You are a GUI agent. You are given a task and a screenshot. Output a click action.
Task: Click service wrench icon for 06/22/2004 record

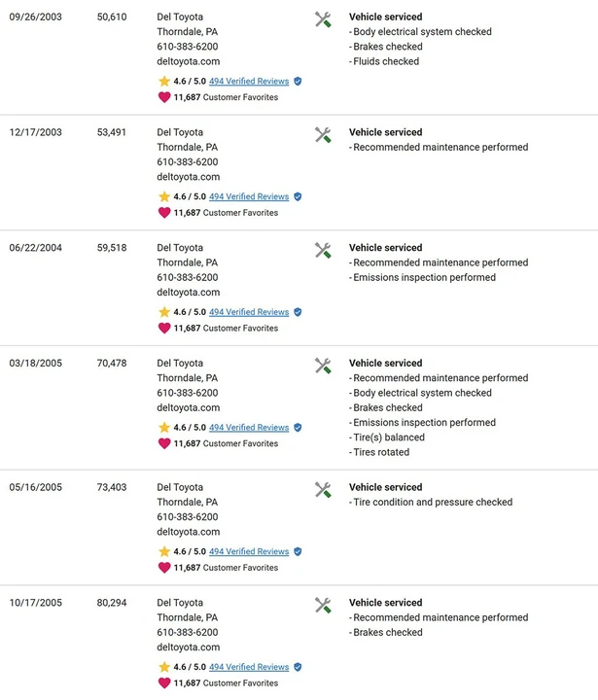point(323,251)
